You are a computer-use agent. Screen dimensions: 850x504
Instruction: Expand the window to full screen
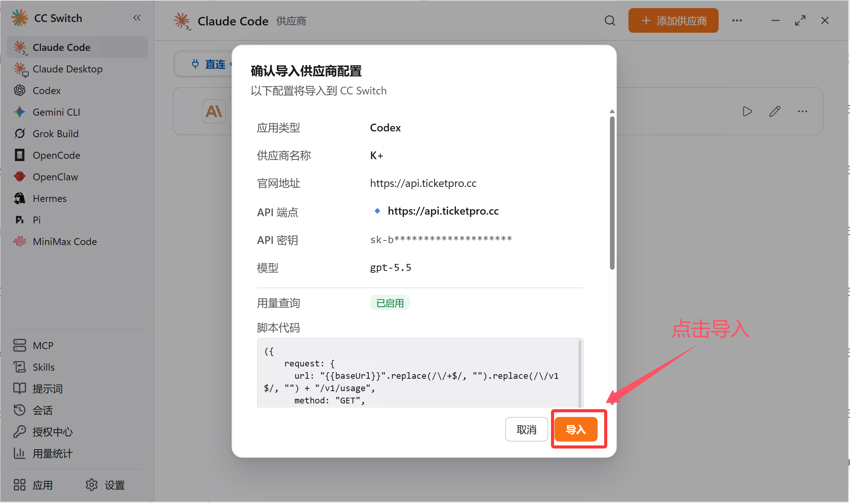coord(800,20)
